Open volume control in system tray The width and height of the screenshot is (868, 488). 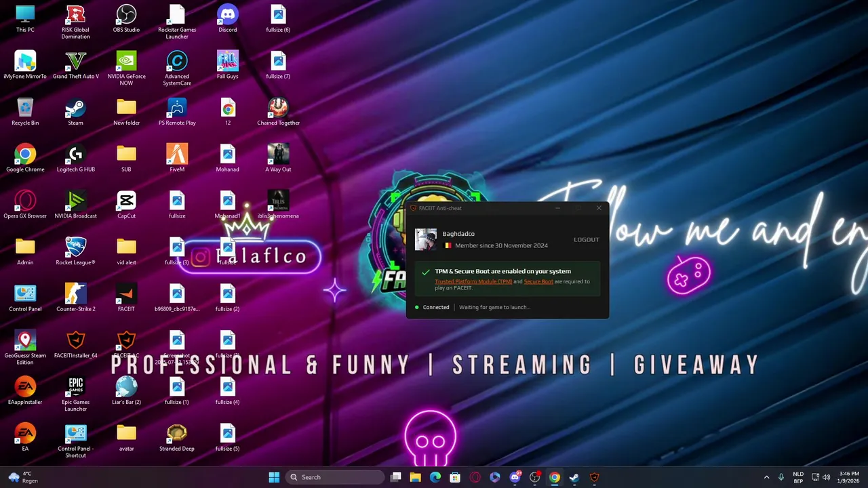pos(826,477)
